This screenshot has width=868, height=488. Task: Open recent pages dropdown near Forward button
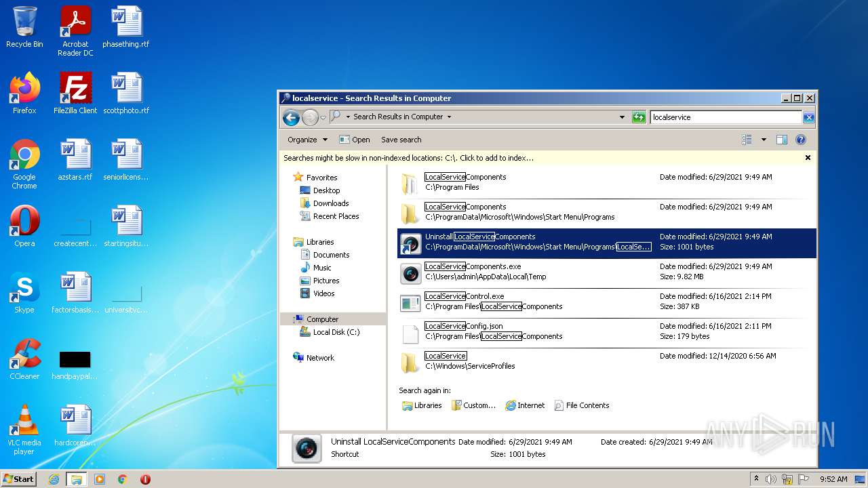(323, 117)
